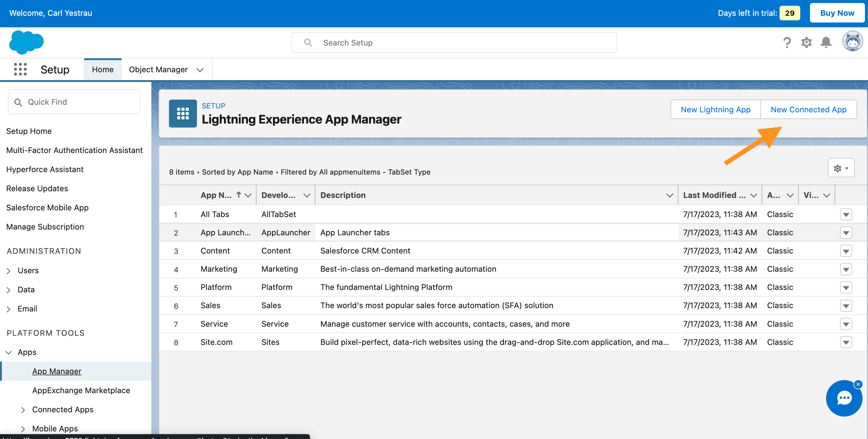
Task: Open Description column menu chevron
Action: click(670, 195)
